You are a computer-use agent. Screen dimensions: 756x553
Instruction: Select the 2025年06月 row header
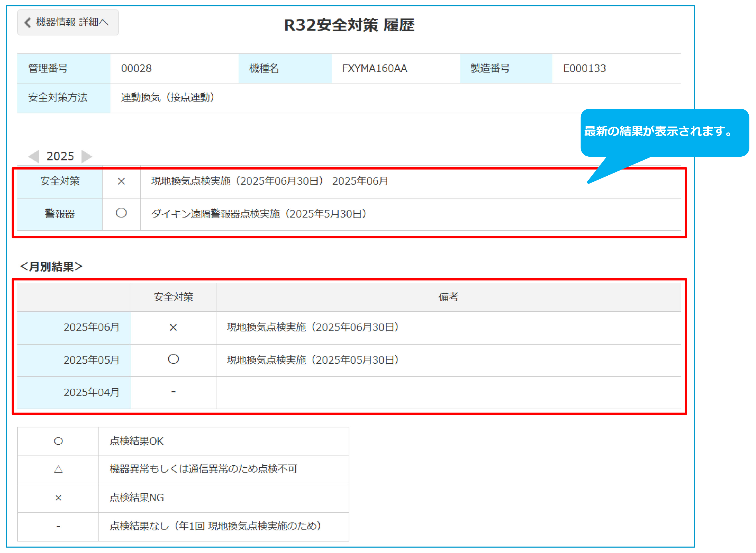[x=91, y=327]
